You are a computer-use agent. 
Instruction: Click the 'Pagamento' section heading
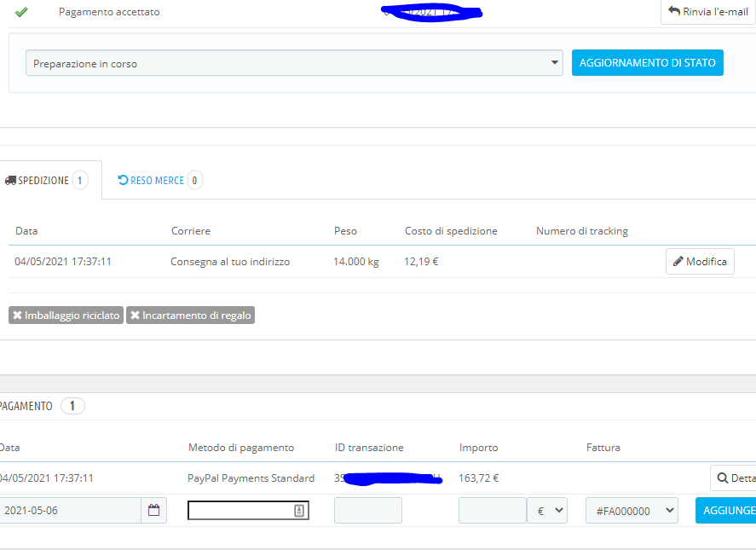tap(26, 406)
